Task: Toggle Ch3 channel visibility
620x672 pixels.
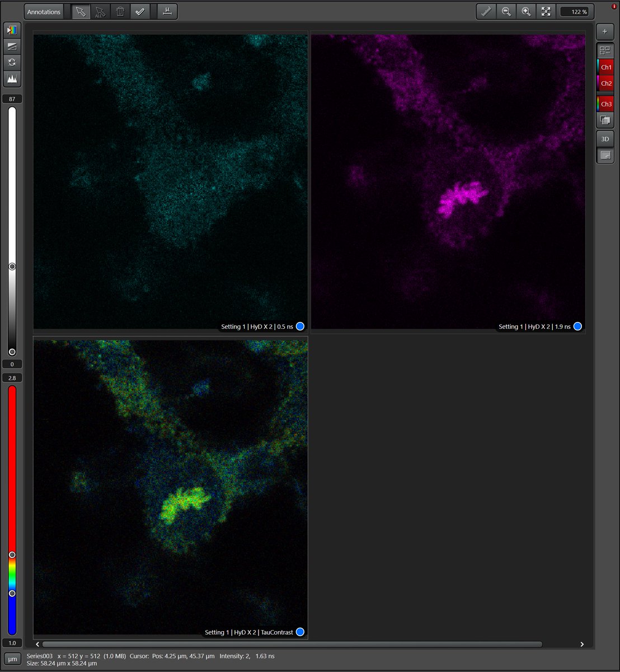Action: point(606,104)
